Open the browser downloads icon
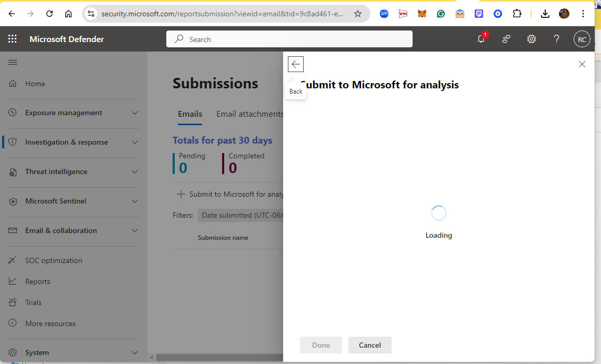601x364 pixels. 545,14
